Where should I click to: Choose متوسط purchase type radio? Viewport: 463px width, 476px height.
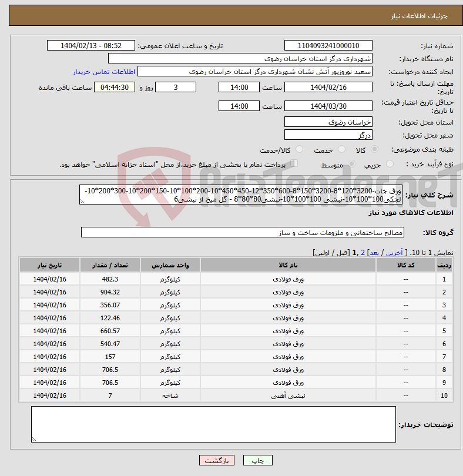pyautogui.click(x=351, y=164)
